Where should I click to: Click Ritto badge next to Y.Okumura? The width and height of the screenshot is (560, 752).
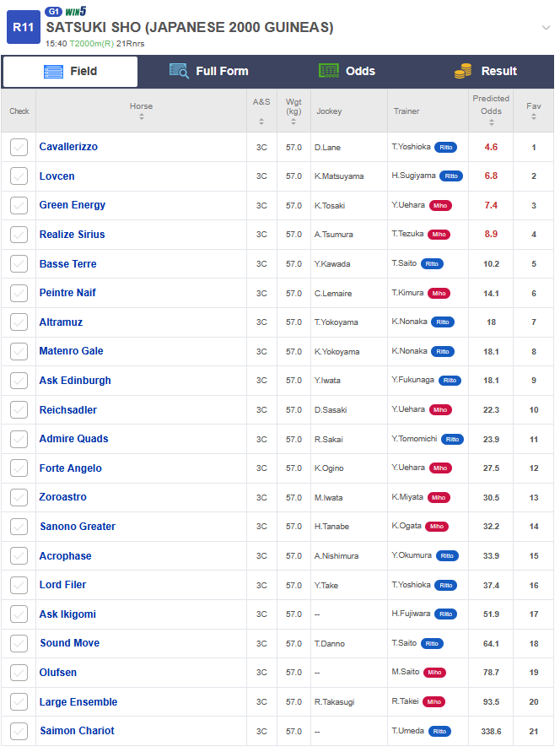[447, 556]
